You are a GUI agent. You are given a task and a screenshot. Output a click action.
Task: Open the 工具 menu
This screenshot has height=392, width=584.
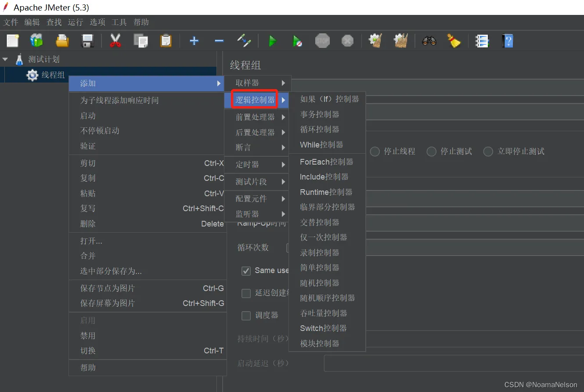coord(119,22)
